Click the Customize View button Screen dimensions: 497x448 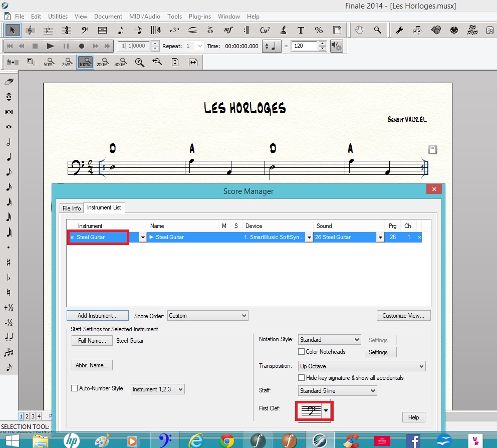point(403,316)
